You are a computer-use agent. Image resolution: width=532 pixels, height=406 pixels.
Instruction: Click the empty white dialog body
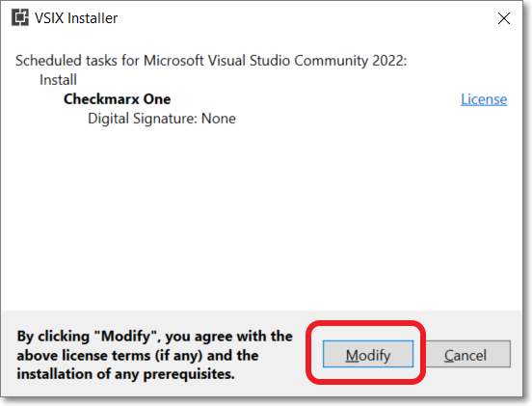[261, 217]
